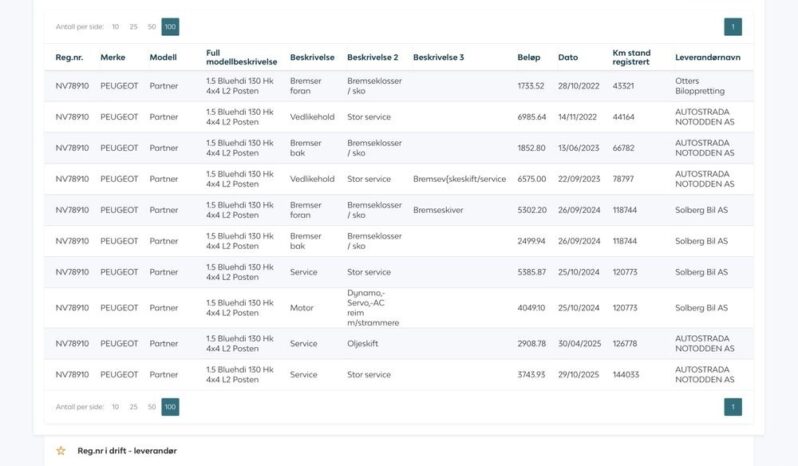Click the Dato column header
The height and width of the screenshot is (466, 798).
567,58
